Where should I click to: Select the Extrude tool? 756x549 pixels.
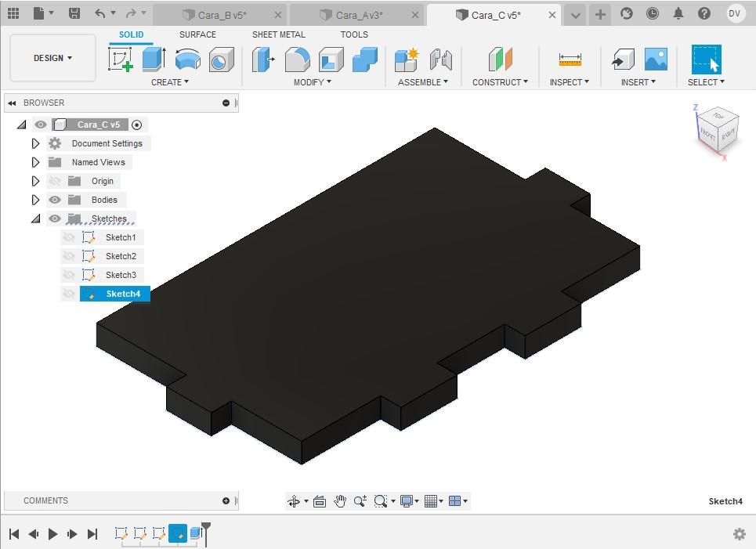click(154, 60)
